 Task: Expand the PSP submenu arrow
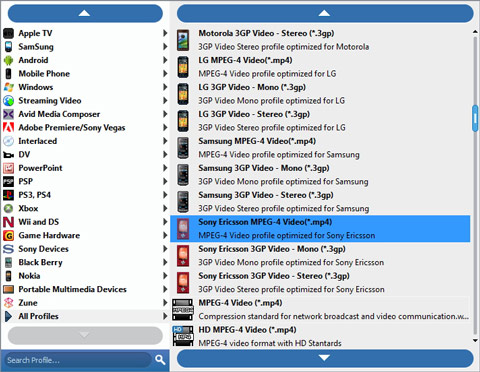coord(165,181)
